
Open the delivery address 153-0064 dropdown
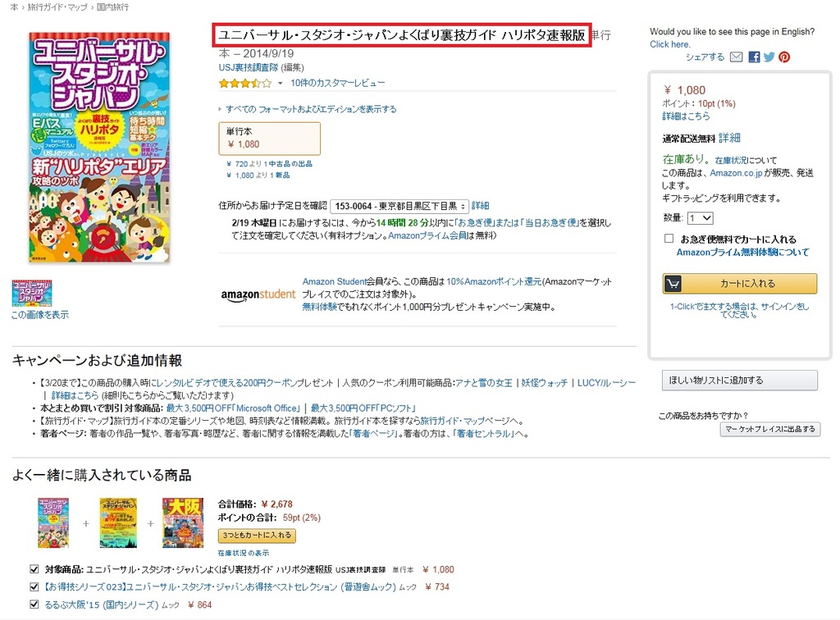coord(399,206)
